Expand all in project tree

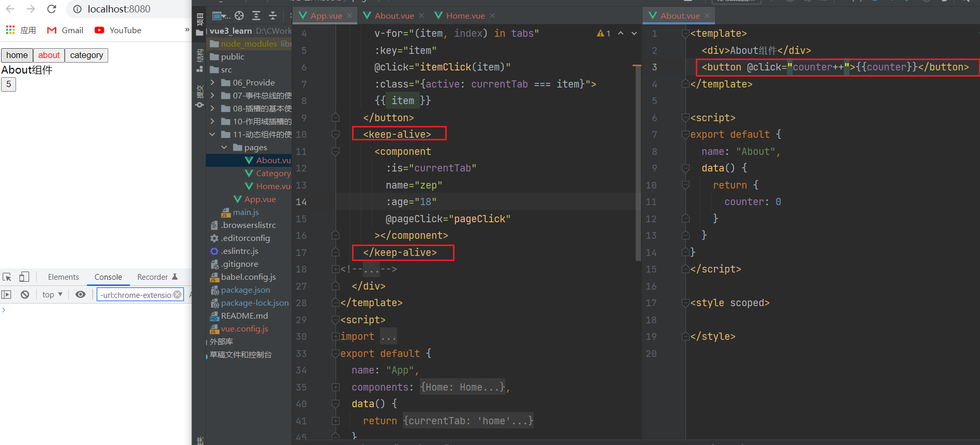[256, 16]
